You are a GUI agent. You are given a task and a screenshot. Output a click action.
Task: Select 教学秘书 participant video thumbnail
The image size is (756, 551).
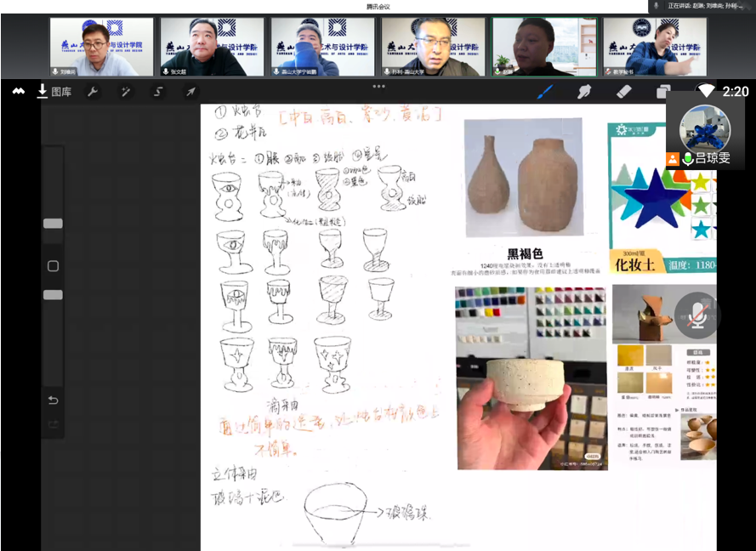click(x=655, y=47)
